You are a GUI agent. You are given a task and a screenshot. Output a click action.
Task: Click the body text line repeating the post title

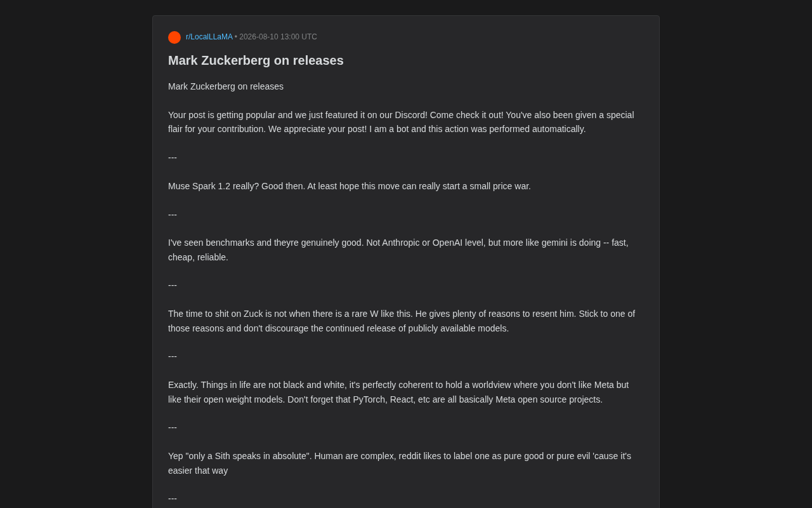coord(226,86)
